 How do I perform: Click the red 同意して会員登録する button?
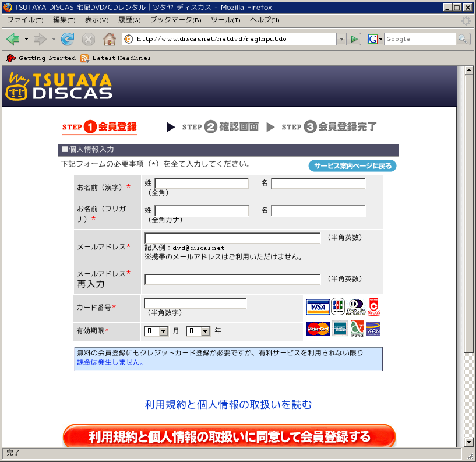pyautogui.click(x=229, y=436)
